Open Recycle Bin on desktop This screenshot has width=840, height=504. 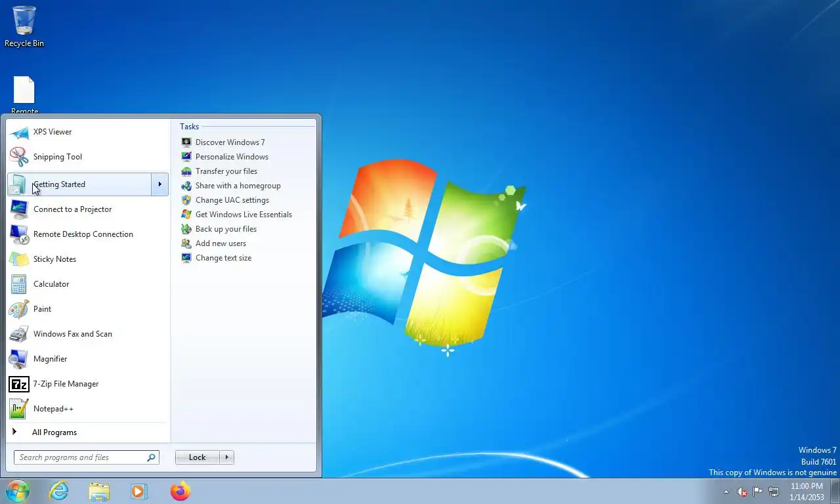pyautogui.click(x=24, y=27)
